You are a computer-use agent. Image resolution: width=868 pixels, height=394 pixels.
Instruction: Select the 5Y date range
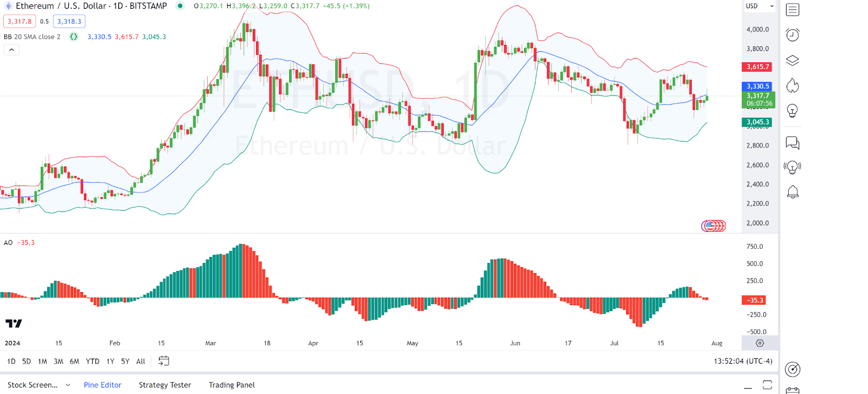pos(125,361)
